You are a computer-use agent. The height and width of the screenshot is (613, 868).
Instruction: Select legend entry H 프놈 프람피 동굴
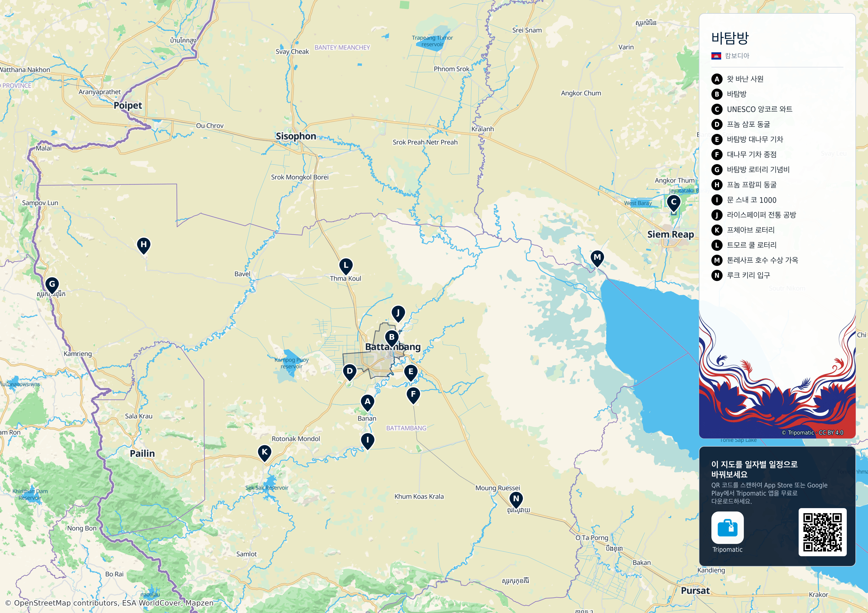tap(744, 185)
